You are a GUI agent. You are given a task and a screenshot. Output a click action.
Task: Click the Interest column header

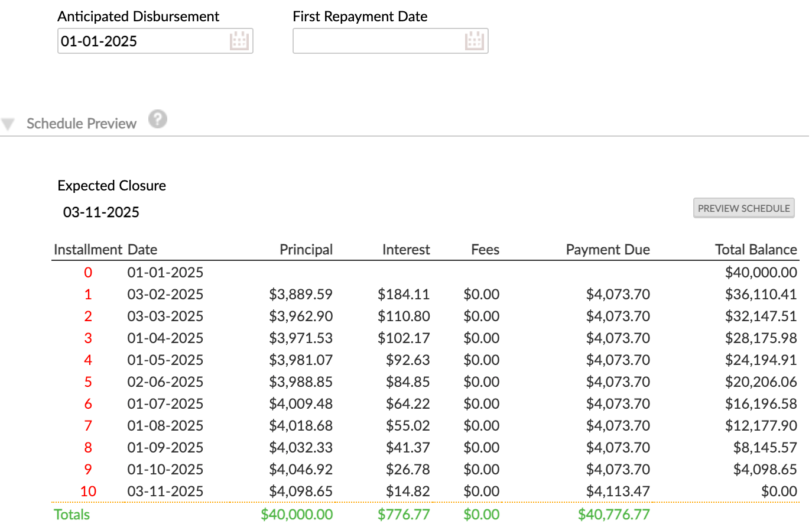pos(405,250)
